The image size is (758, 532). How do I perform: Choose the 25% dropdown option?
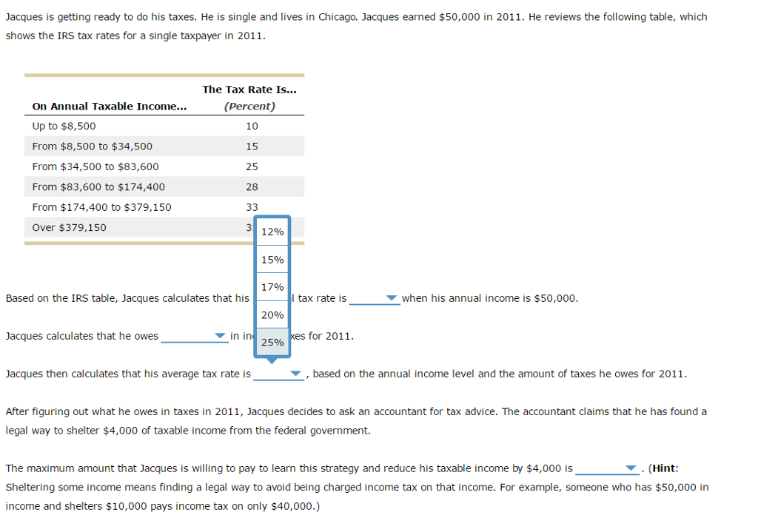[x=272, y=342]
